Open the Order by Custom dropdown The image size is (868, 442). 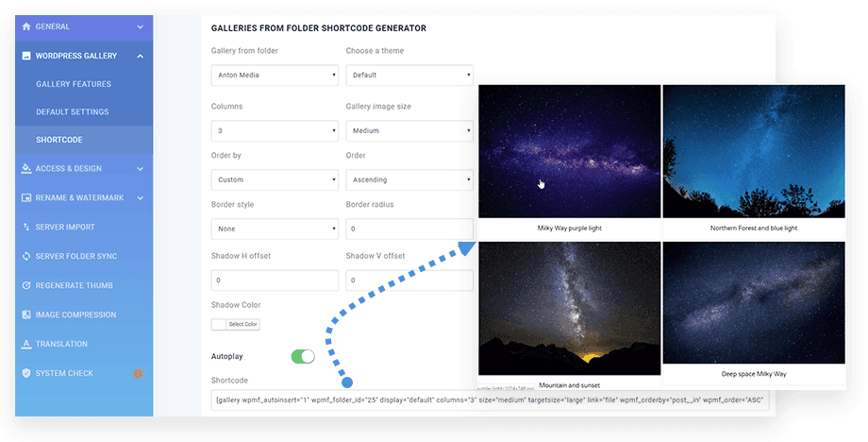(x=275, y=180)
